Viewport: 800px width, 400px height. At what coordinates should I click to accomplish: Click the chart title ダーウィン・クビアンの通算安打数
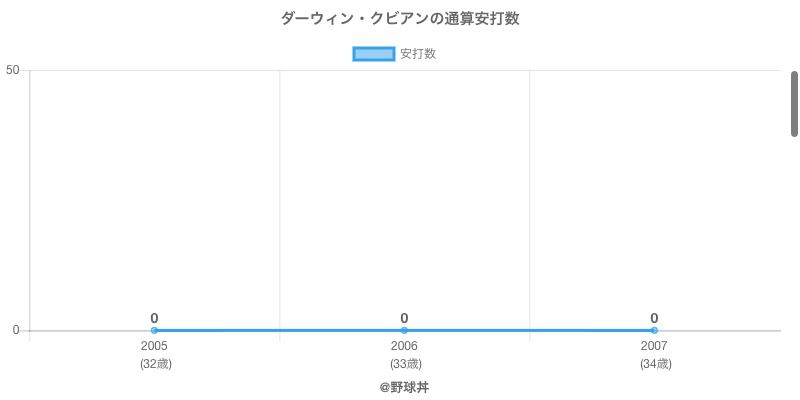click(x=400, y=19)
